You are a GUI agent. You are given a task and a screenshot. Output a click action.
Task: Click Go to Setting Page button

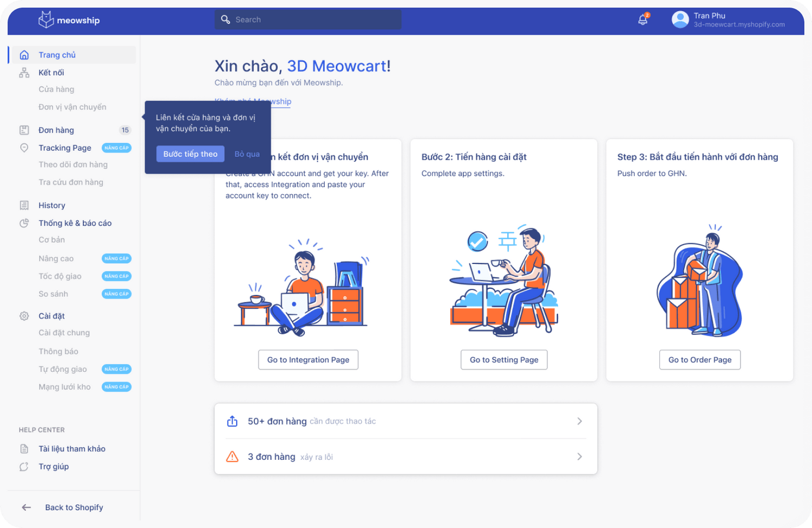pos(504,360)
